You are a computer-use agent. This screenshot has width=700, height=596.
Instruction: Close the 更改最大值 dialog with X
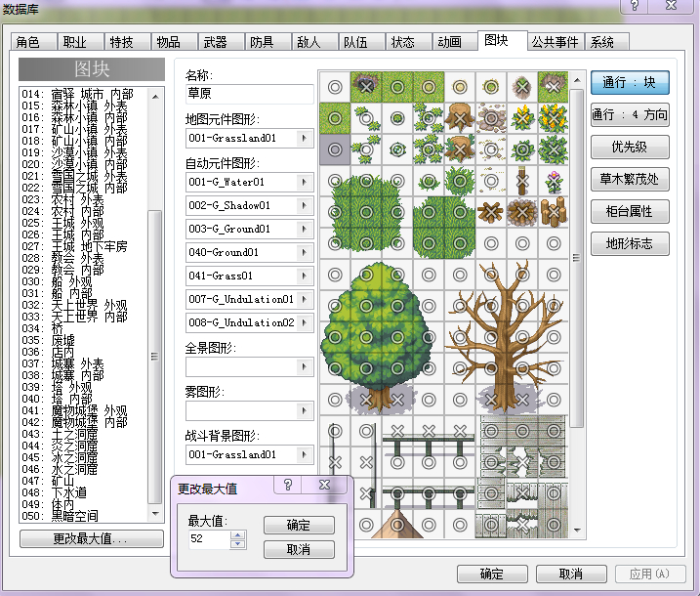pyautogui.click(x=324, y=485)
